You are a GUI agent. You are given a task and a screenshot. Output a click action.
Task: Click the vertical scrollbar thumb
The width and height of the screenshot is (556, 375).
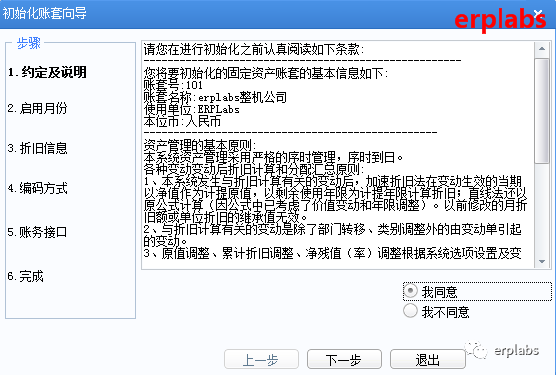(x=542, y=111)
